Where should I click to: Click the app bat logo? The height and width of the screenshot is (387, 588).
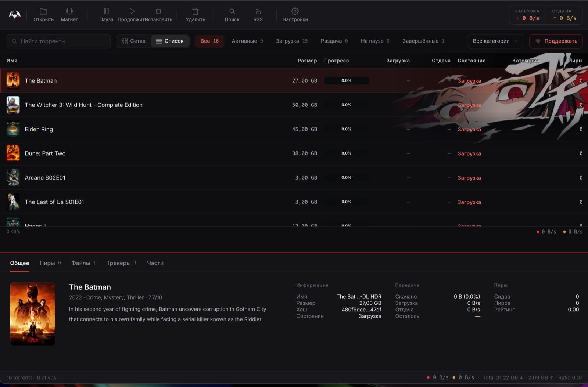click(15, 15)
